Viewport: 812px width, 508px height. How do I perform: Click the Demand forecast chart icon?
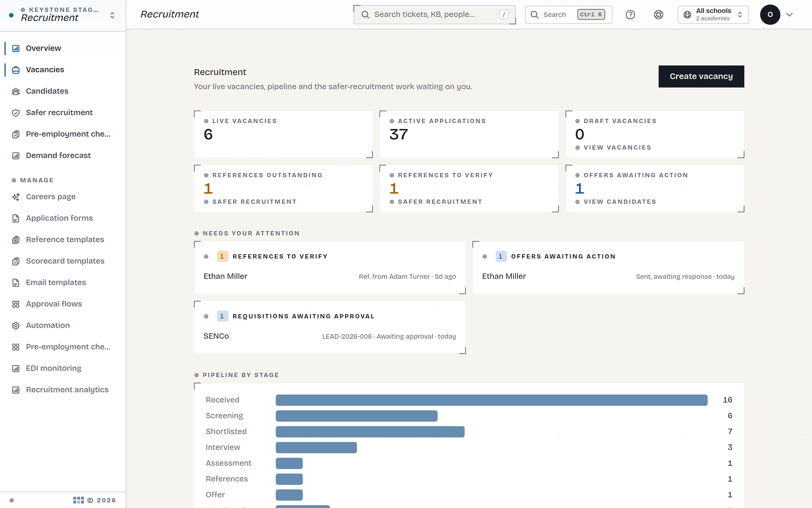pos(16,156)
